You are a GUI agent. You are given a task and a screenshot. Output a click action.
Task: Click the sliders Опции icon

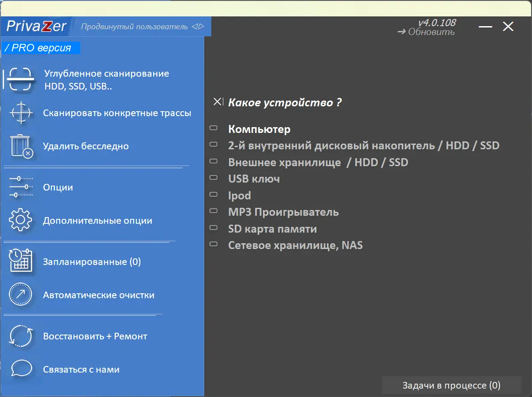[x=21, y=187]
